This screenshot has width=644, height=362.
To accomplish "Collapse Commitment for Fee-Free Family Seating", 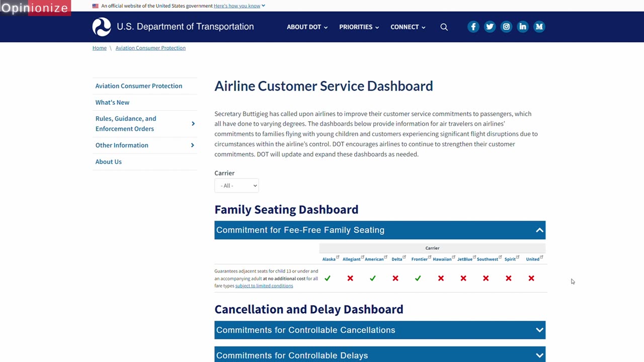I will click(x=380, y=230).
